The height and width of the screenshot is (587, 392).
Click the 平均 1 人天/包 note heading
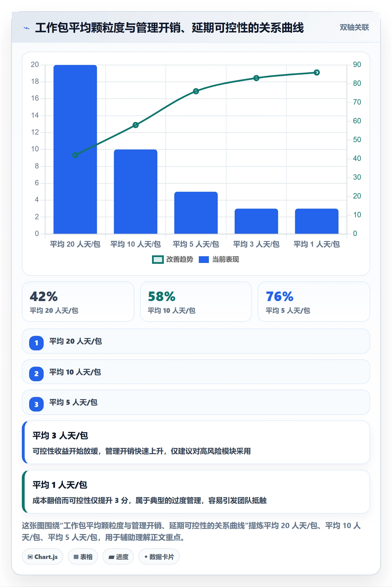[60, 485]
